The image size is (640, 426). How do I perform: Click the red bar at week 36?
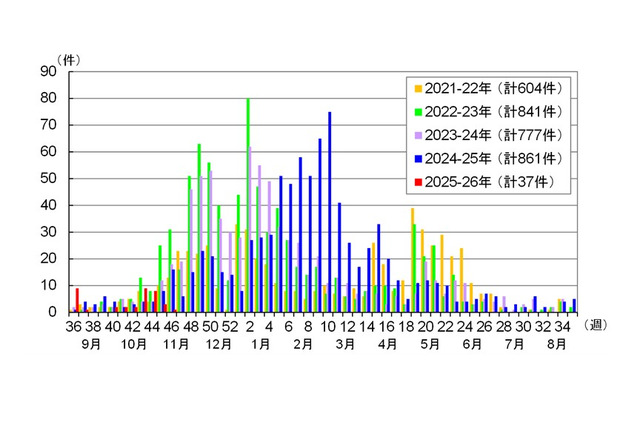tap(77, 300)
